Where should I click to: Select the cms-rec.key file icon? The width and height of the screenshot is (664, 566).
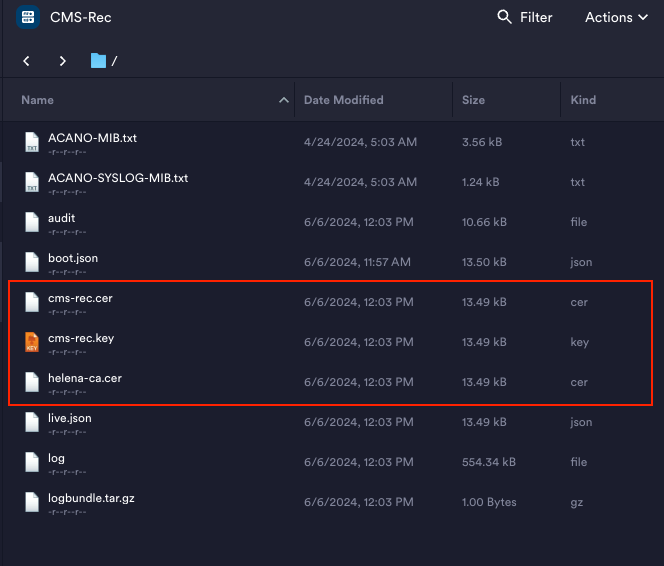coord(32,342)
